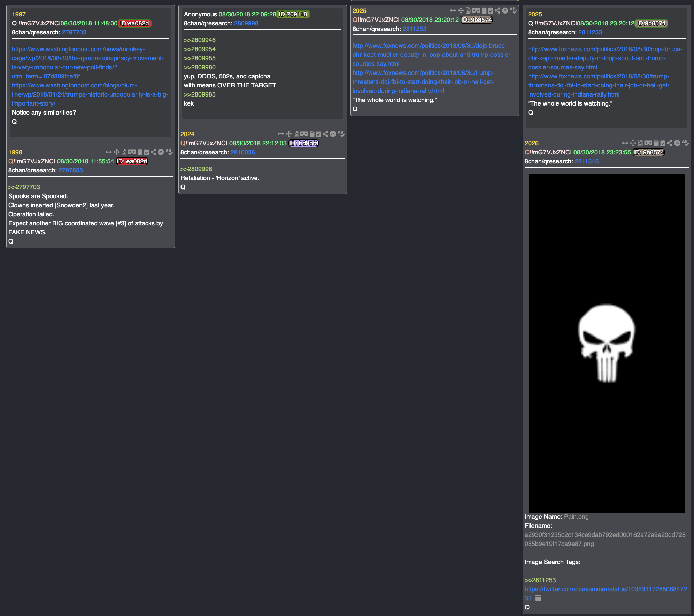Follow the >>2809954 reply reference

click(200, 49)
